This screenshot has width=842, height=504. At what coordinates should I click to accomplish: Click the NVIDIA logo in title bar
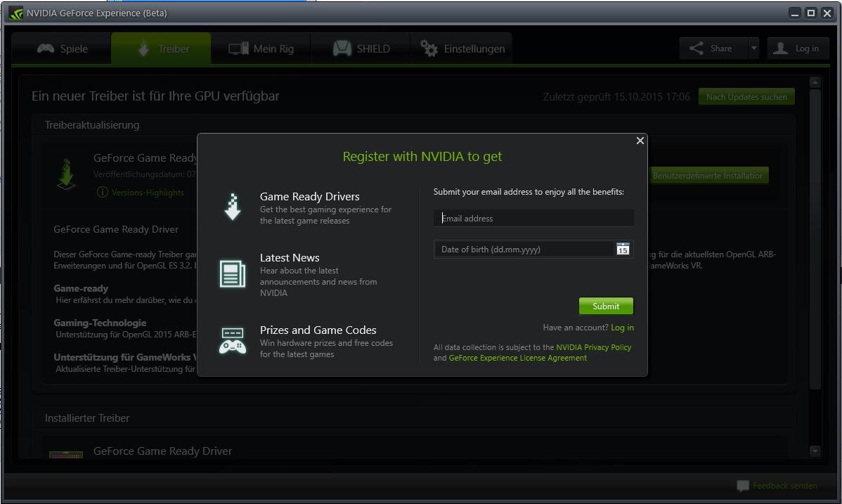(16, 13)
